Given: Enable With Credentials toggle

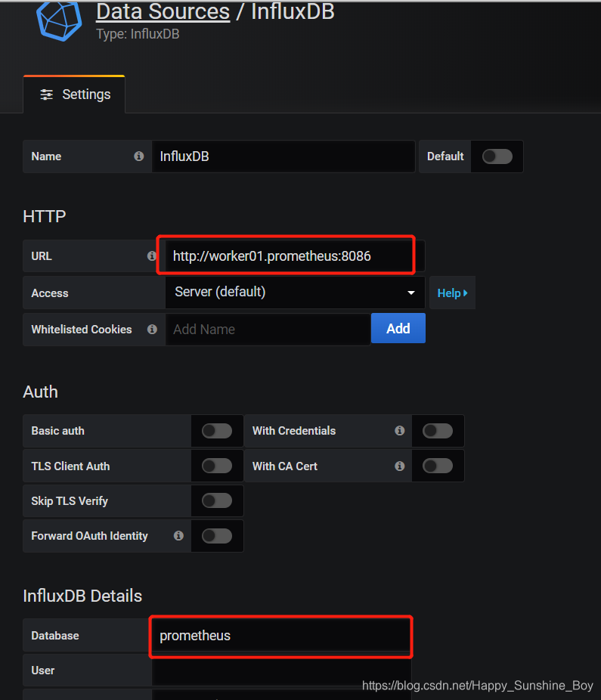Looking at the screenshot, I should point(438,431).
